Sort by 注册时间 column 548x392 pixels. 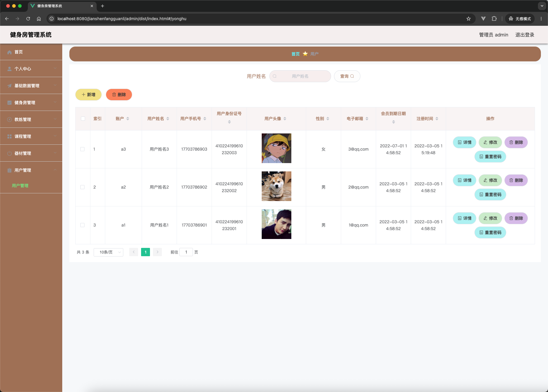point(437,119)
